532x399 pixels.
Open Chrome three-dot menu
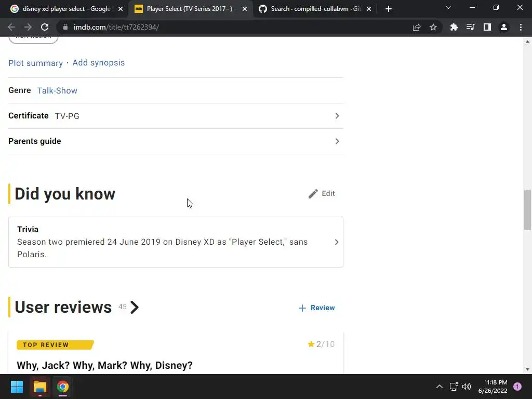coord(521,27)
